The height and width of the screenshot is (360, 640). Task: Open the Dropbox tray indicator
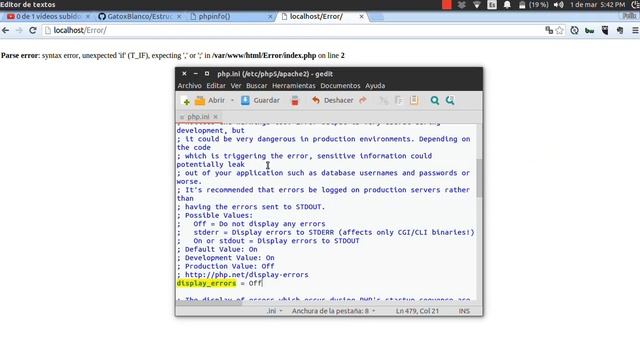[462, 5]
